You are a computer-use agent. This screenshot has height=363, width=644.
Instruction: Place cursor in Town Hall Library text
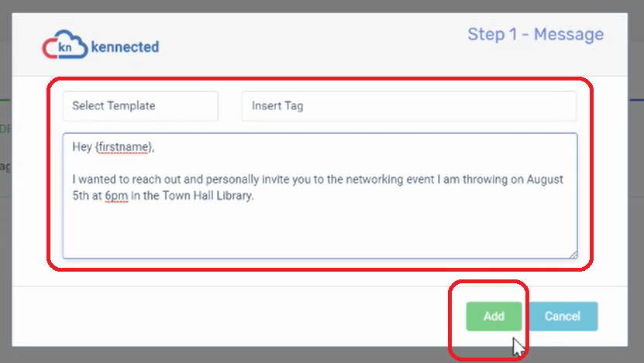[208, 196]
